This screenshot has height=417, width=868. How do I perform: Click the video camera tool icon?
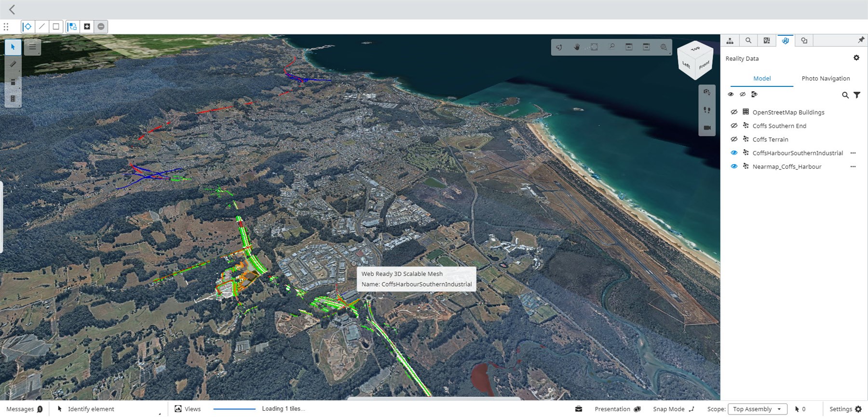point(707,128)
